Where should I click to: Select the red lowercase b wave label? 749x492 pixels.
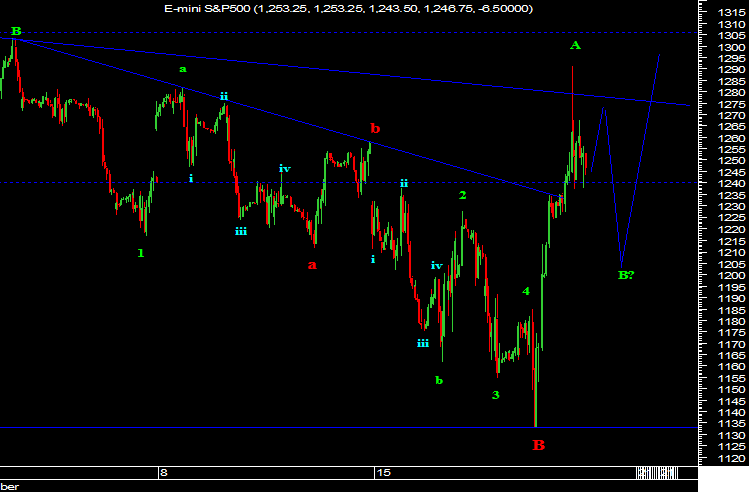tap(375, 128)
